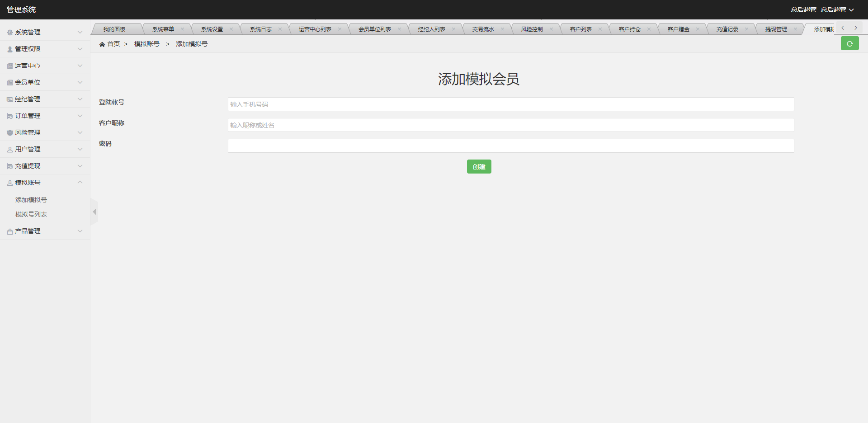
Task: Click the 登陆帐号 phone number input field
Action: 510,104
